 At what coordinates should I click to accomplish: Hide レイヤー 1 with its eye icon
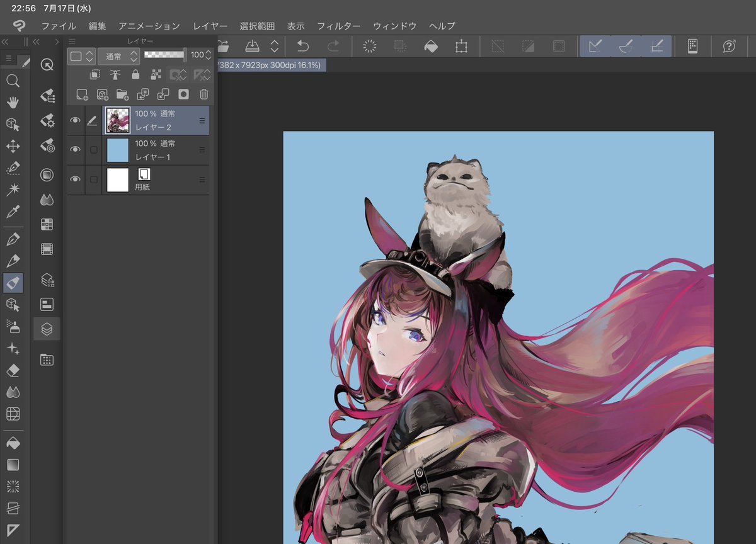click(75, 149)
